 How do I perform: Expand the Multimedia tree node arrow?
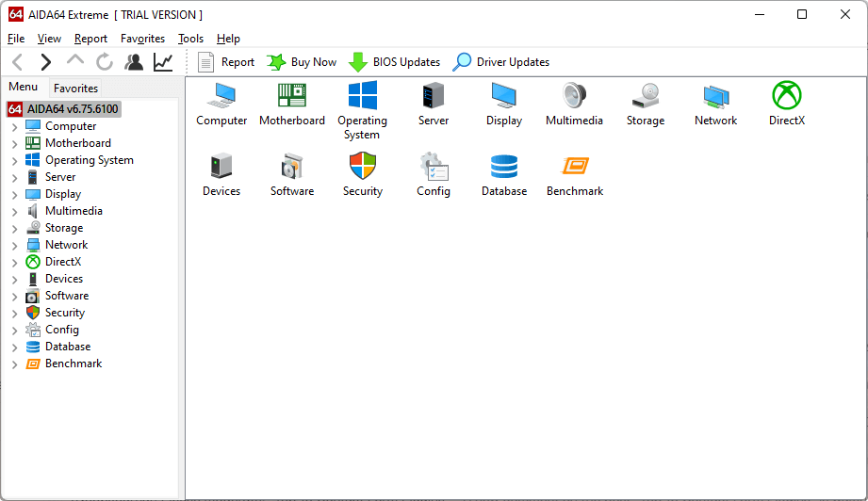click(x=15, y=212)
